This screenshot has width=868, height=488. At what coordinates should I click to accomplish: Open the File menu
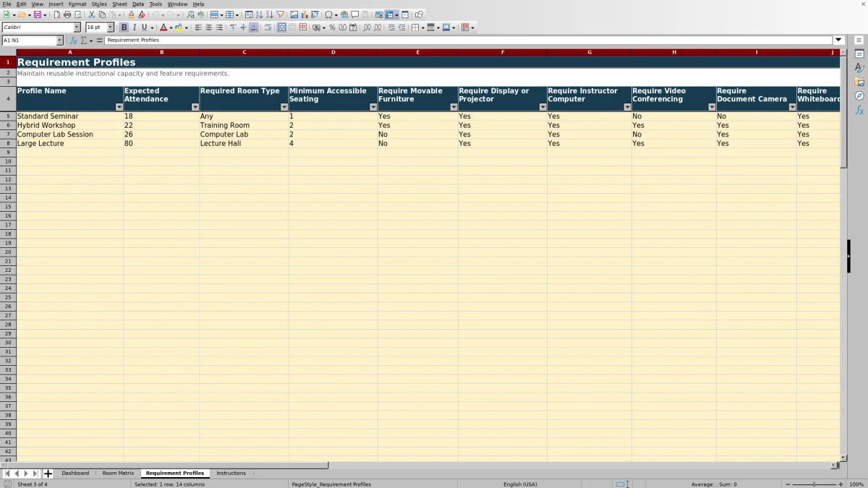7,4
